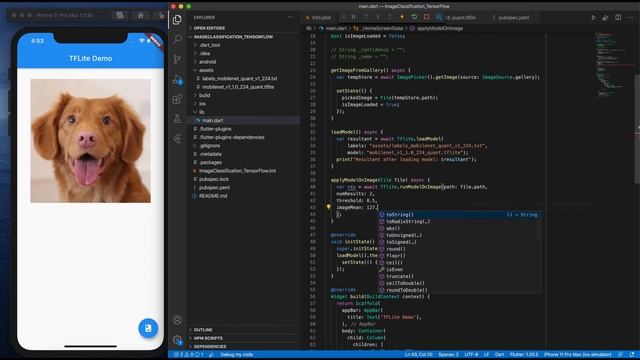Click the lightbulb quick-fix icon
Image resolution: width=640 pixels, height=360 pixels.
(328, 207)
